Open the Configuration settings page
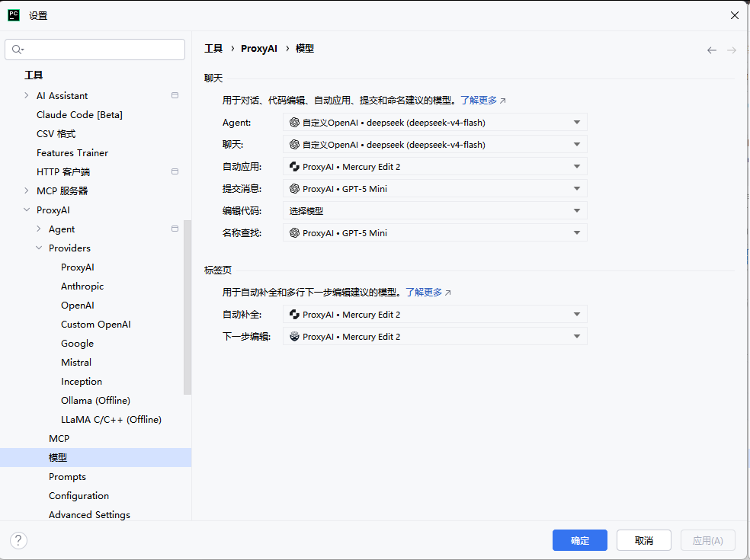750x560 pixels. point(79,496)
